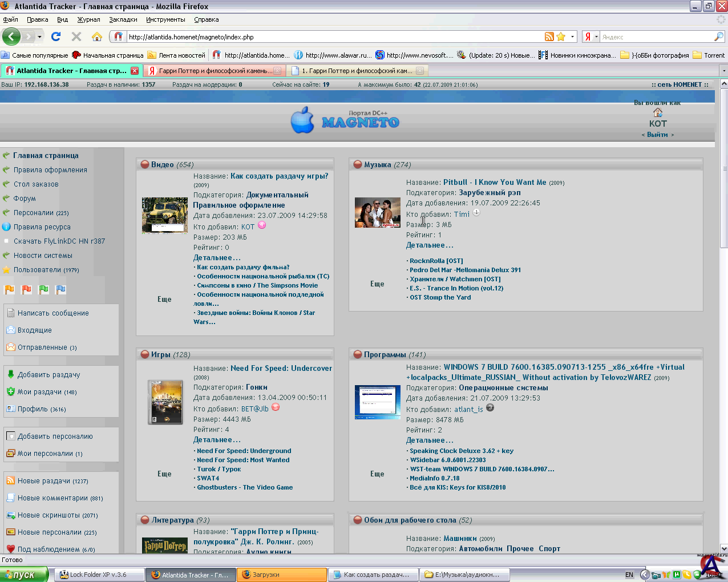The height and width of the screenshot is (582, 728).
Task: Click the home button in the navigation toolbar
Action: tap(97, 37)
